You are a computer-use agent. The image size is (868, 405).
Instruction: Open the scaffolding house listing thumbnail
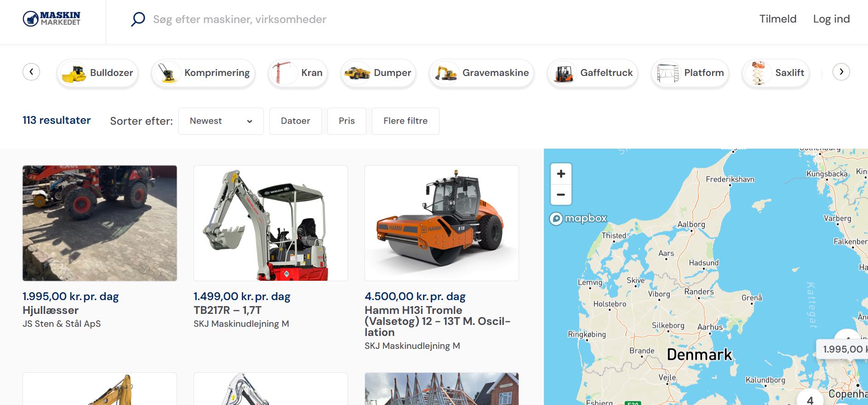pos(442,389)
